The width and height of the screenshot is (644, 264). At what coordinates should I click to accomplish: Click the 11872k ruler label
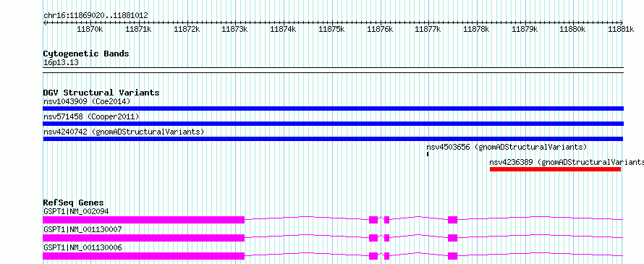[187, 29]
